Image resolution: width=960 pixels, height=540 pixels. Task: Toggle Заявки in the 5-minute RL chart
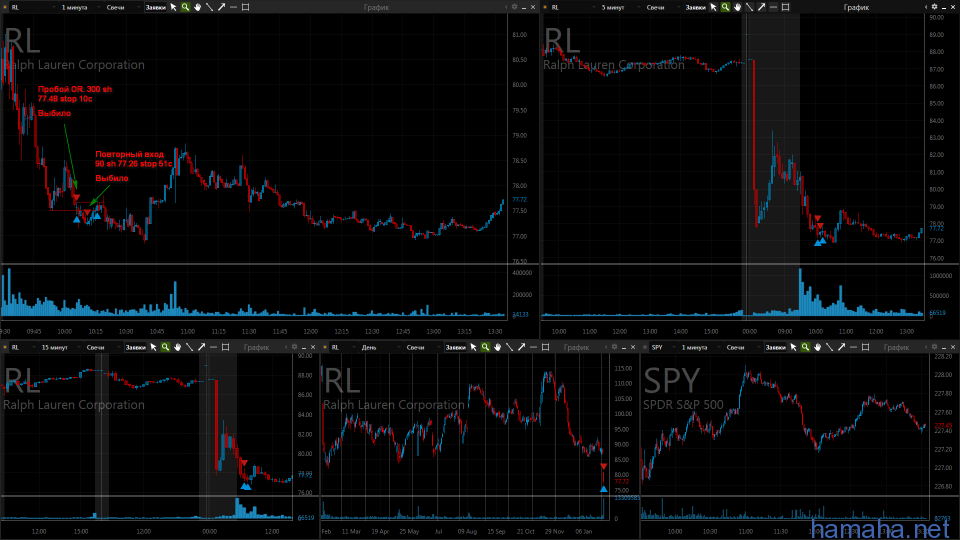coord(696,7)
